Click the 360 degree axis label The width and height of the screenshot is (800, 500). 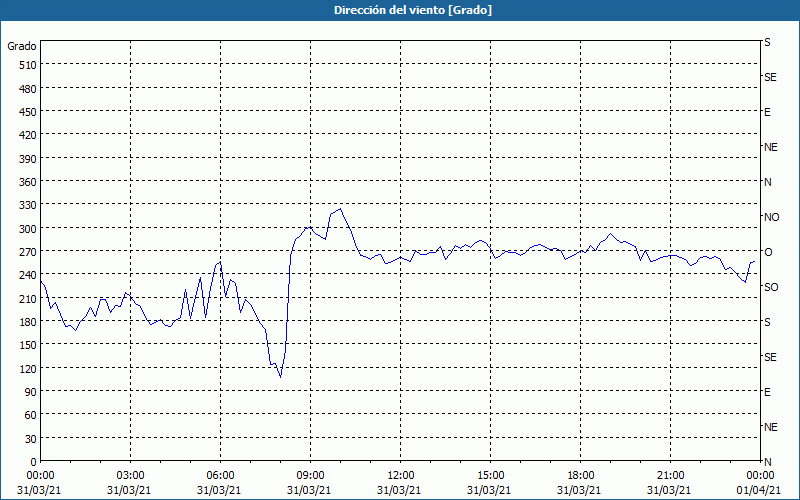[x=28, y=182]
